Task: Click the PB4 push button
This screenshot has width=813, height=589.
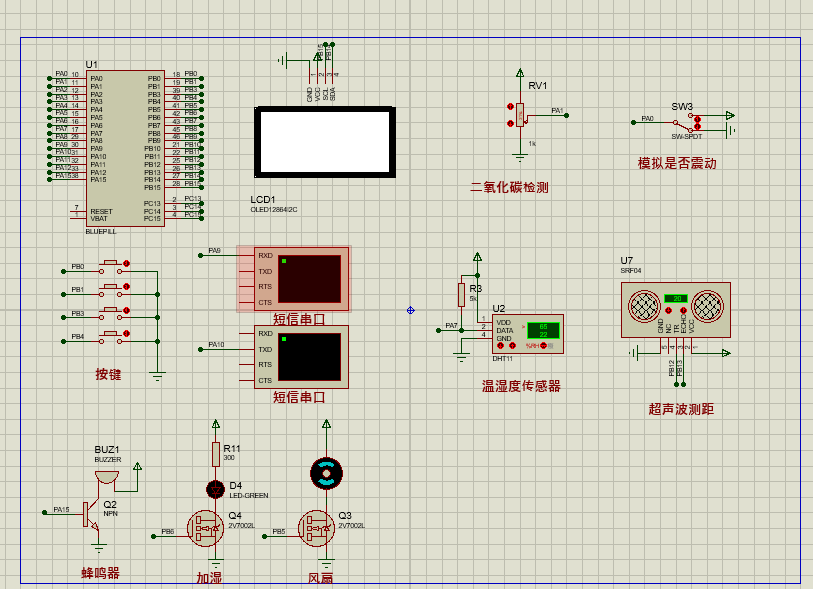Action: point(110,337)
